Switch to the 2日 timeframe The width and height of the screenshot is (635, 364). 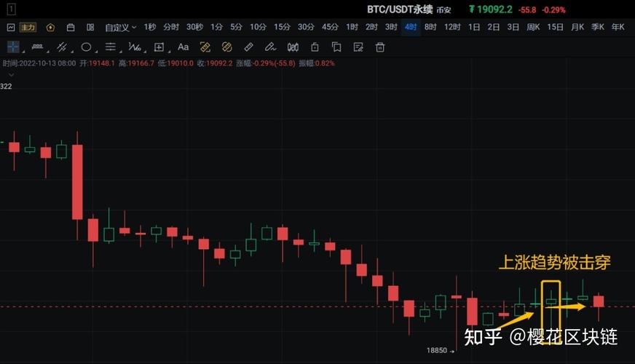coord(493,27)
